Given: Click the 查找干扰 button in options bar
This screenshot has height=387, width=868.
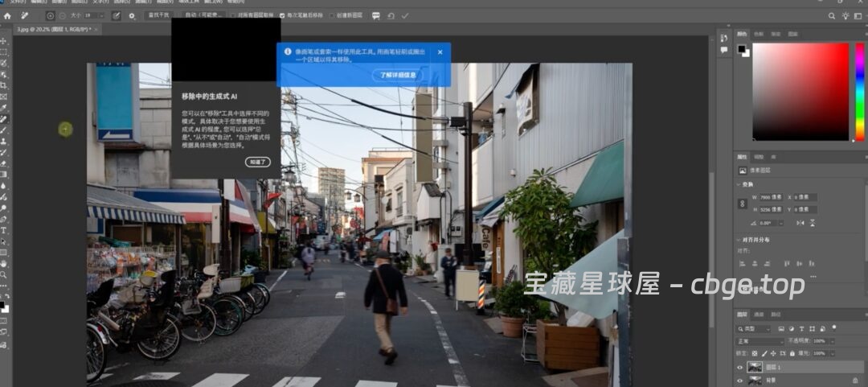Looking at the screenshot, I should [x=160, y=15].
